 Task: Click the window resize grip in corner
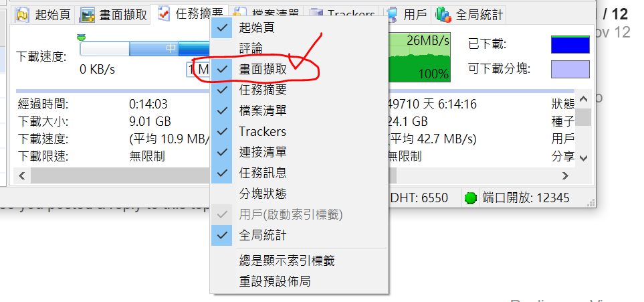[x=591, y=202]
